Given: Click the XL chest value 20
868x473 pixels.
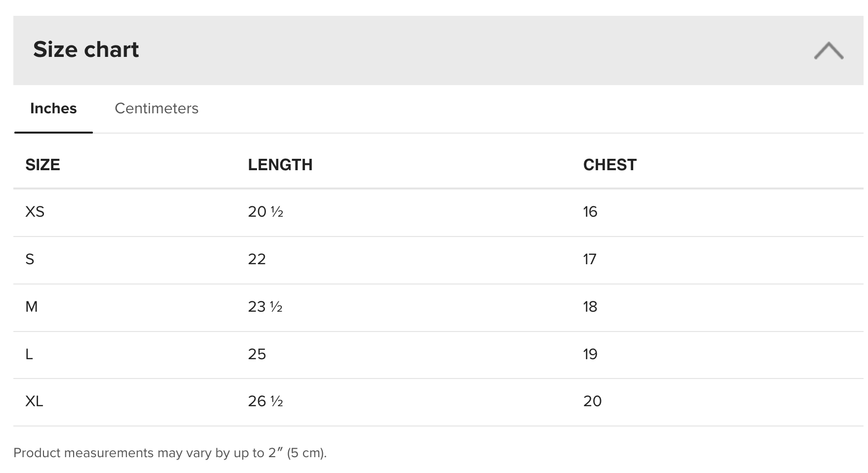Looking at the screenshot, I should coord(593,401).
